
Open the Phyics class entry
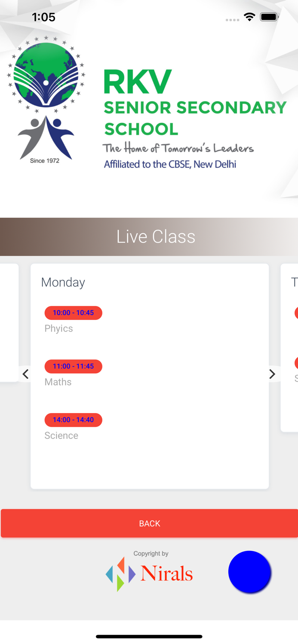[x=59, y=328]
